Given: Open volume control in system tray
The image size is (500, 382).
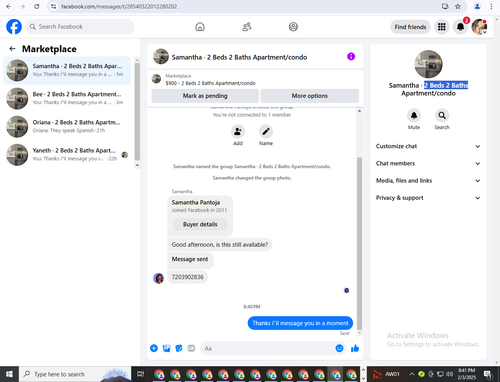Looking at the screenshot, I should tap(450, 374).
